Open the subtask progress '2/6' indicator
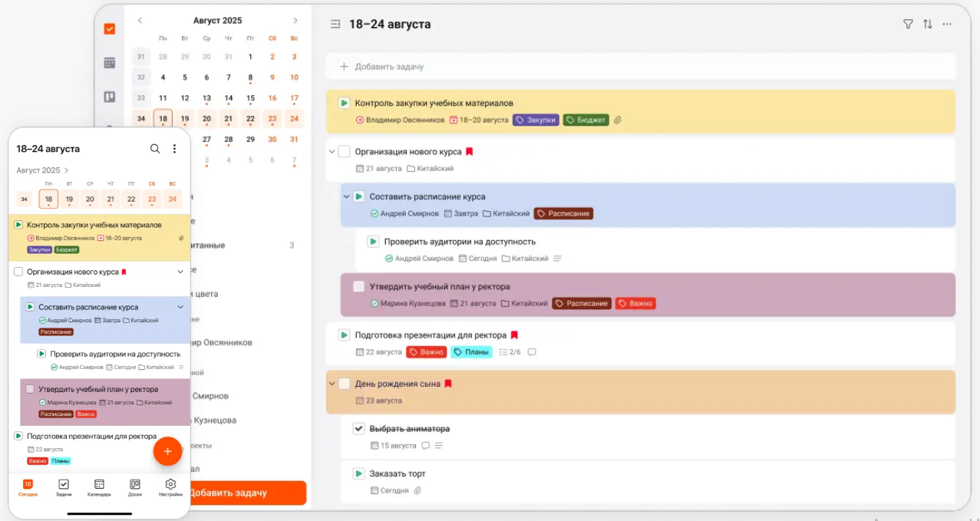980x521 pixels. pos(510,351)
